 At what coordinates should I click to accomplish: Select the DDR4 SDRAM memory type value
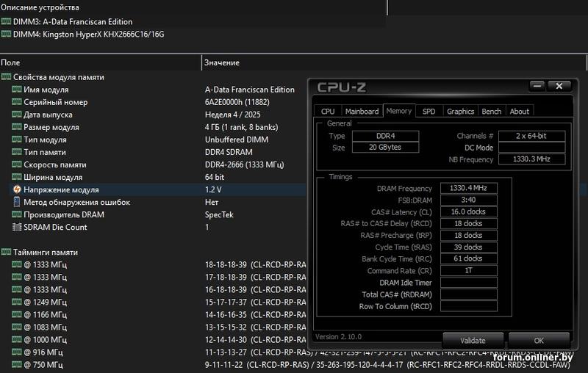229,152
